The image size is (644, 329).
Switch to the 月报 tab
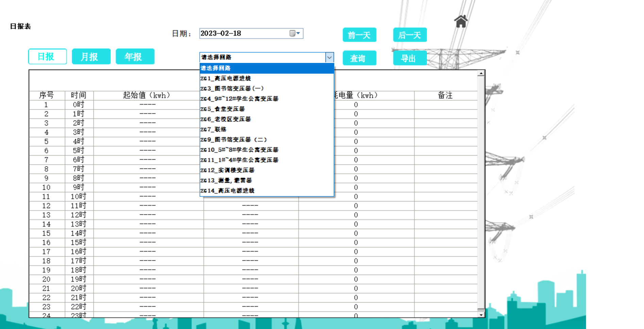(x=91, y=56)
